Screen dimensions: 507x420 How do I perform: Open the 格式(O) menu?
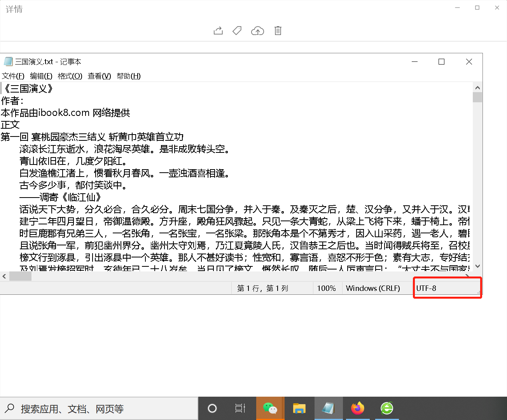[x=70, y=76]
